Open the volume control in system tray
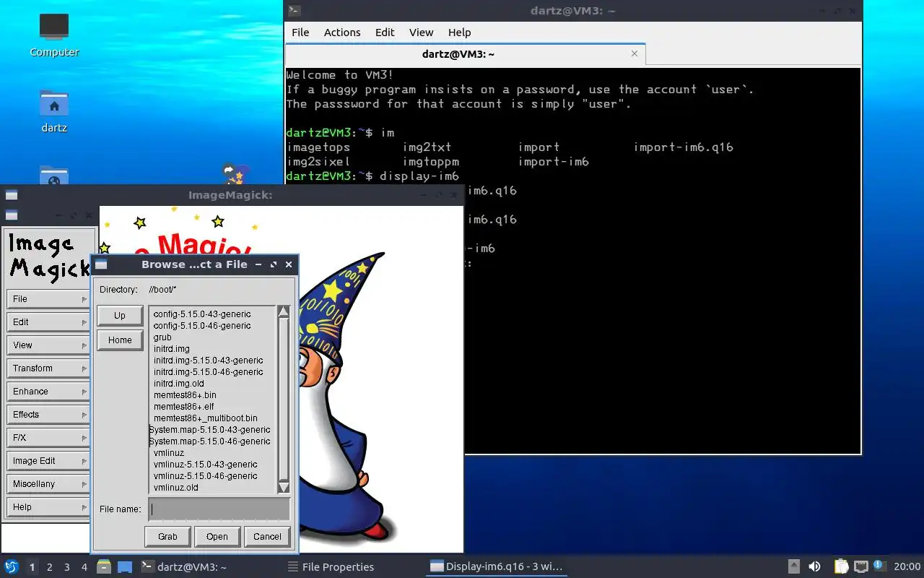 point(814,566)
